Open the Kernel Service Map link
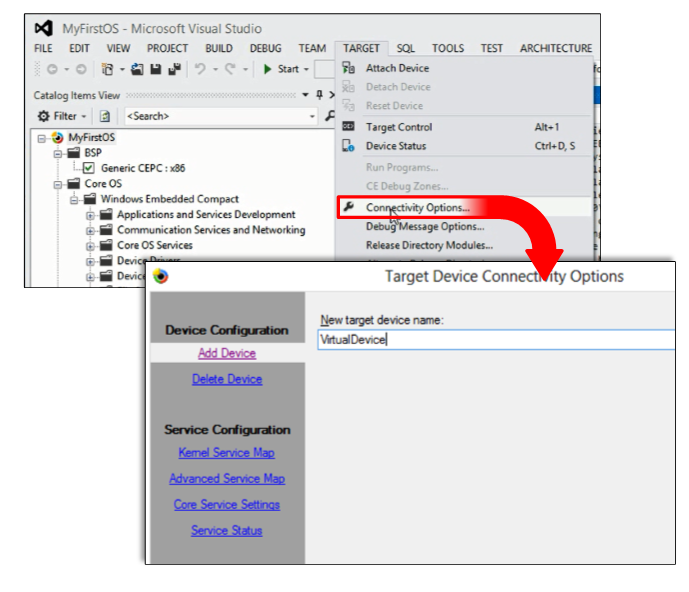Image resolution: width=689 pixels, height=592 pixels. click(x=226, y=453)
